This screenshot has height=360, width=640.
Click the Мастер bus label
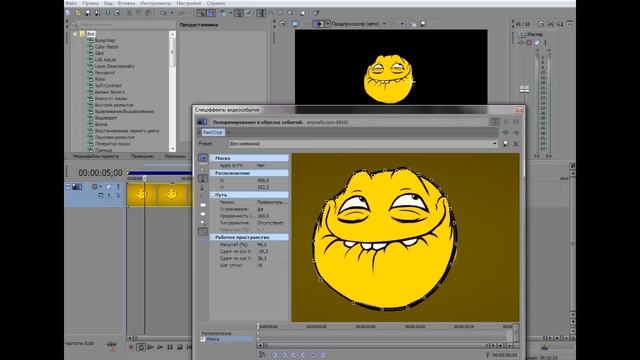point(535,35)
